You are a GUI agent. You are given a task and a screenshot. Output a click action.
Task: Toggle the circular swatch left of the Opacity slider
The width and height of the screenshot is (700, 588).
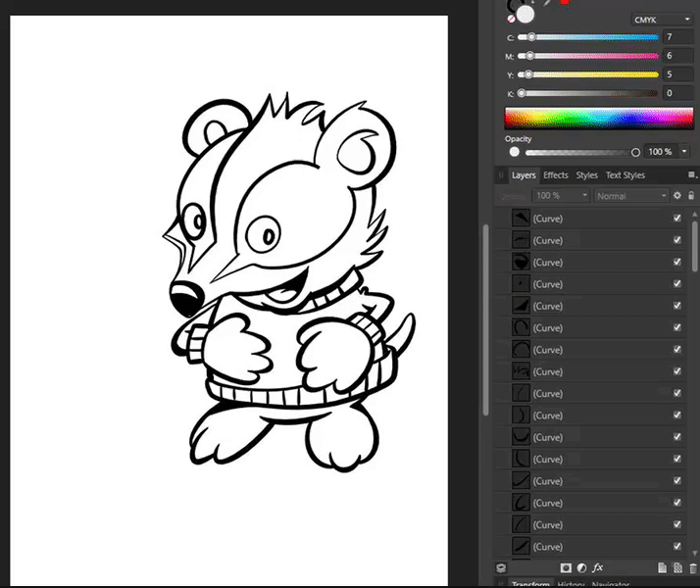point(515,152)
